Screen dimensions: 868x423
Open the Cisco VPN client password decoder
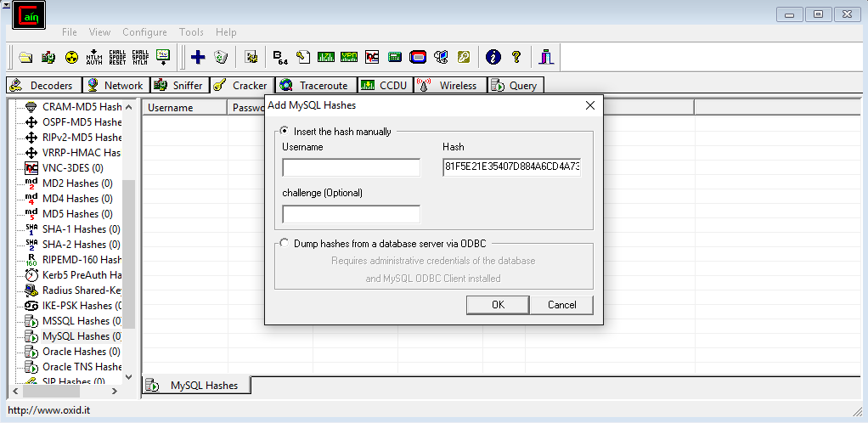tap(349, 56)
